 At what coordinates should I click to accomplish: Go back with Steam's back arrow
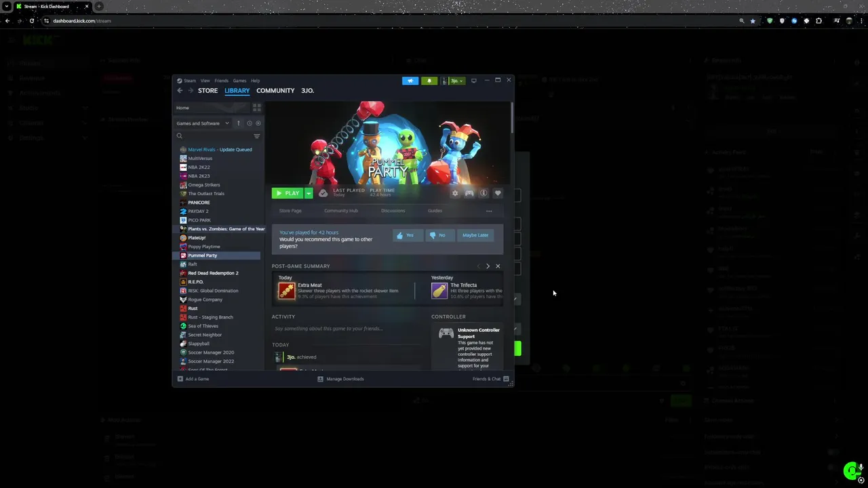180,91
